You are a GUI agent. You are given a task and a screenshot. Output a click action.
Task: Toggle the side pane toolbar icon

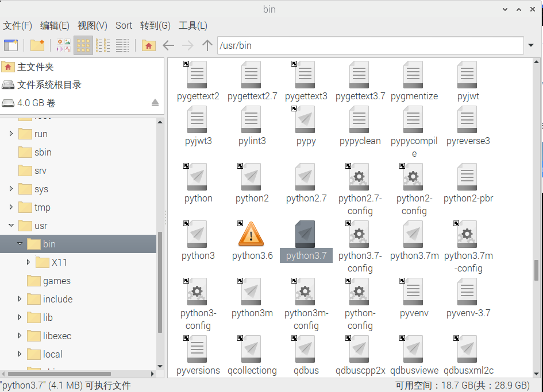coord(11,45)
